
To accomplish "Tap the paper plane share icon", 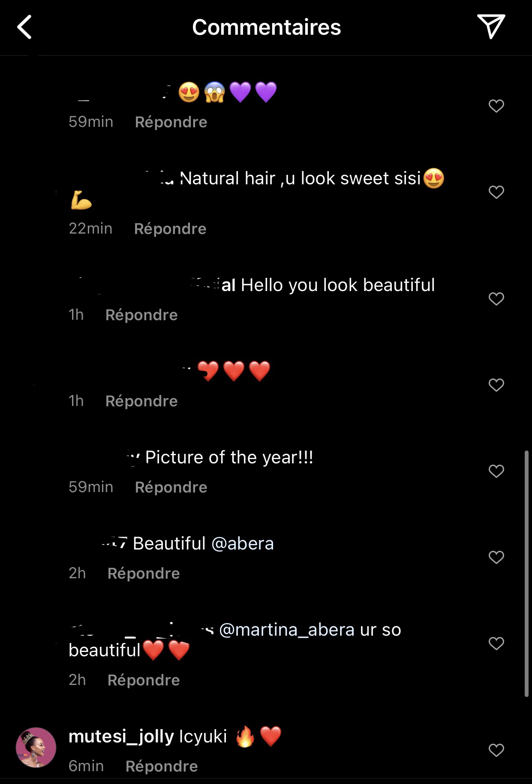I will click(x=491, y=26).
